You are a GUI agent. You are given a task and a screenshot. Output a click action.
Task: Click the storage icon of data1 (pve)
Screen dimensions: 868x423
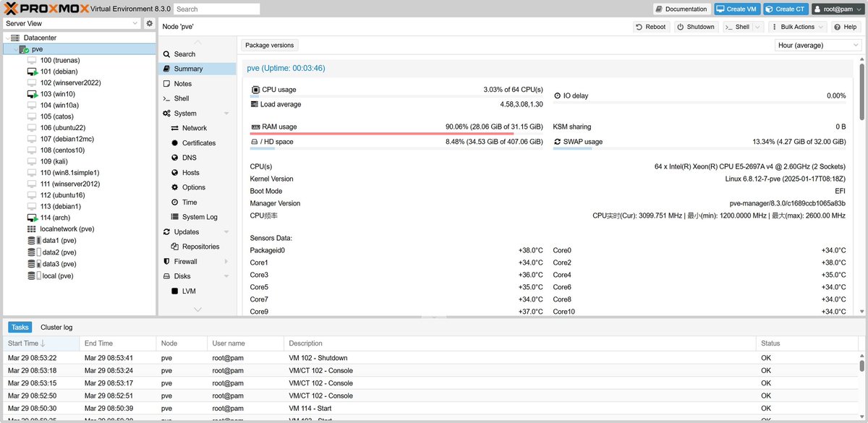click(34, 240)
